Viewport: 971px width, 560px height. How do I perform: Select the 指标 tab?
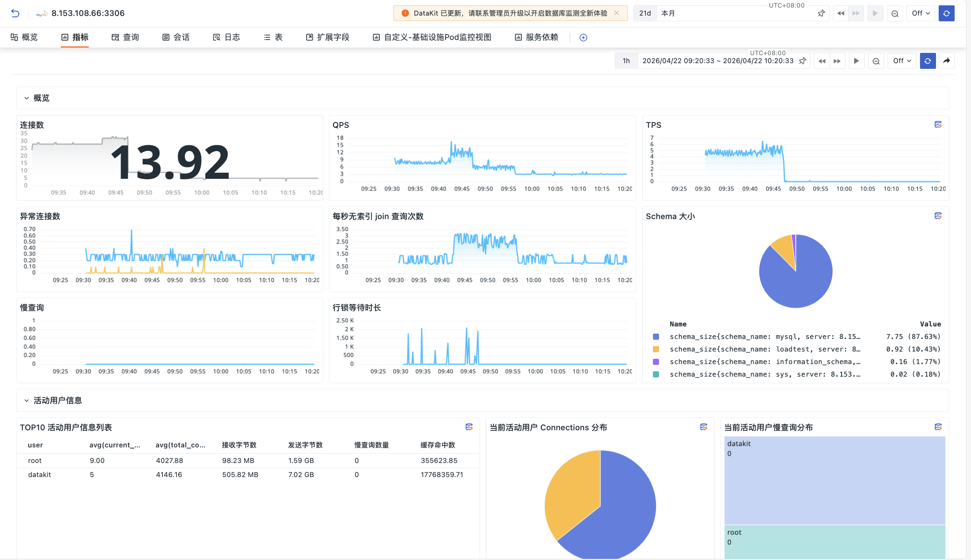pyautogui.click(x=75, y=37)
